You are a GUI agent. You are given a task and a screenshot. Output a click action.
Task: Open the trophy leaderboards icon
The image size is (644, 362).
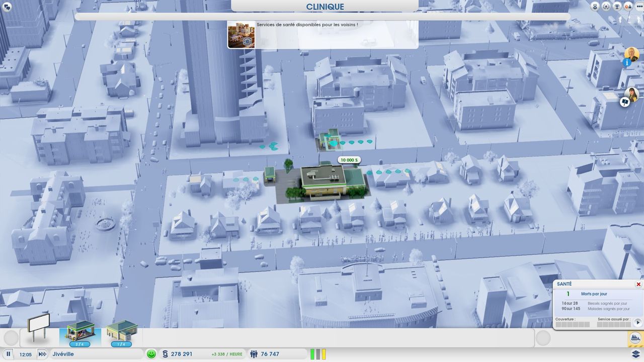(x=617, y=7)
